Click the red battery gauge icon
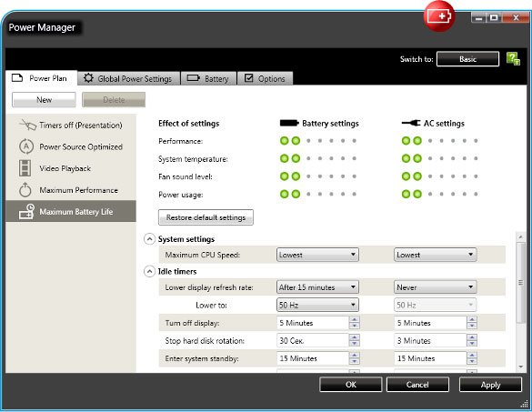The height and width of the screenshot is (412, 532). coord(439,16)
